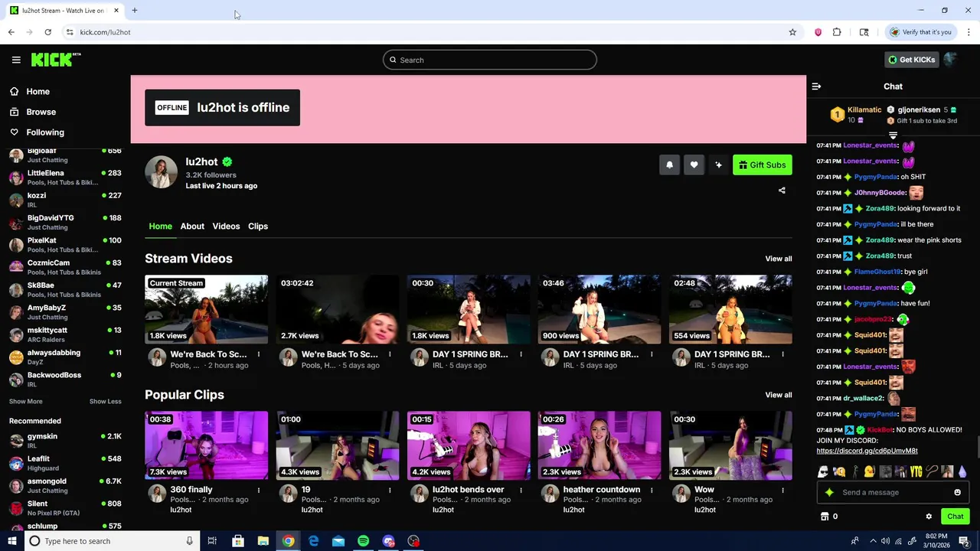
Task: Switch to the About tab
Action: click(x=192, y=226)
